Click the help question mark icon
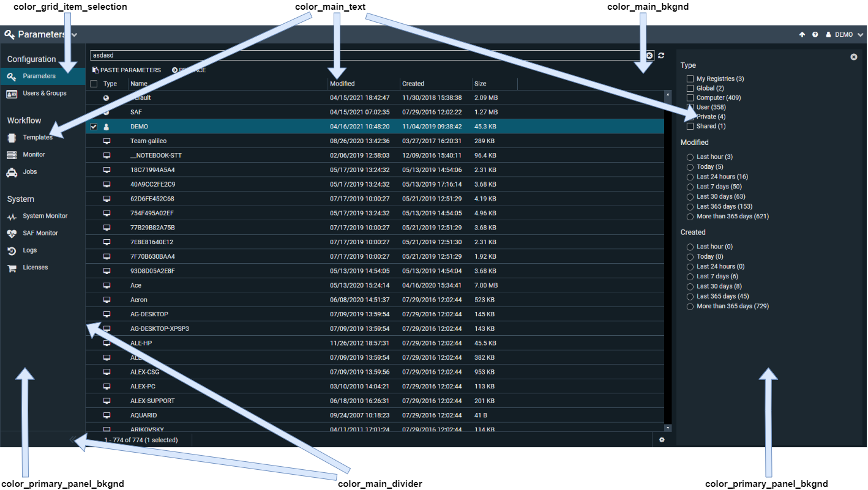 coord(815,35)
